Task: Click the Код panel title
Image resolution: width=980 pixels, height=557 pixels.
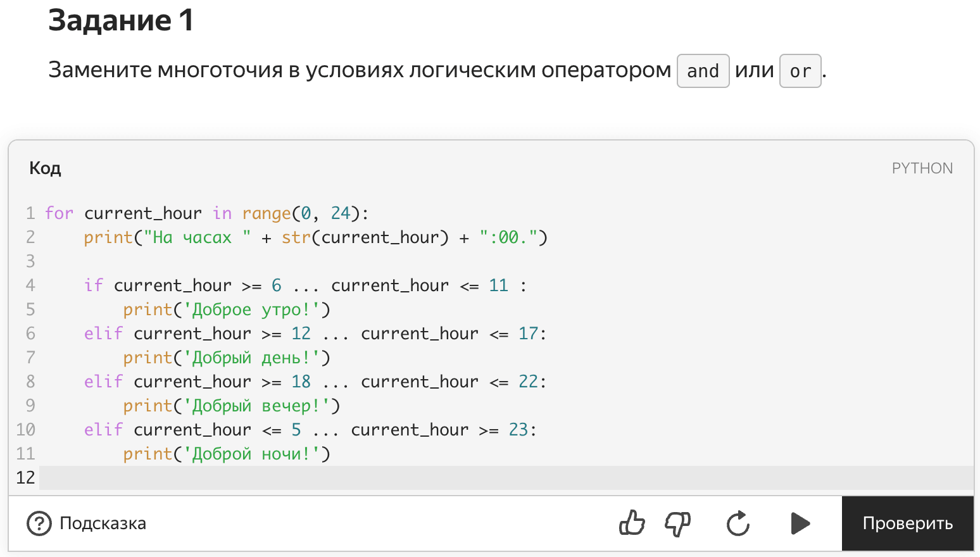Action: pos(45,168)
